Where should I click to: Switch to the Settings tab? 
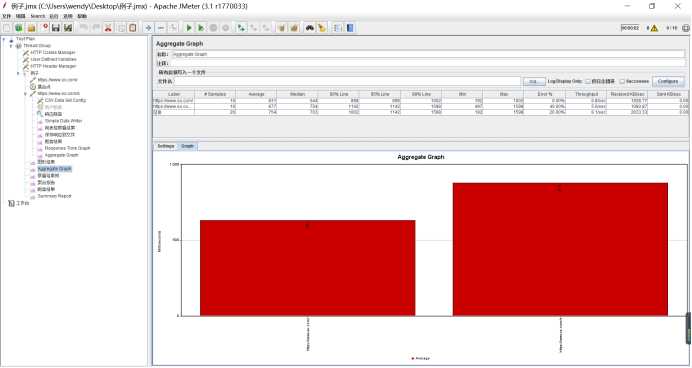pos(166,146)
